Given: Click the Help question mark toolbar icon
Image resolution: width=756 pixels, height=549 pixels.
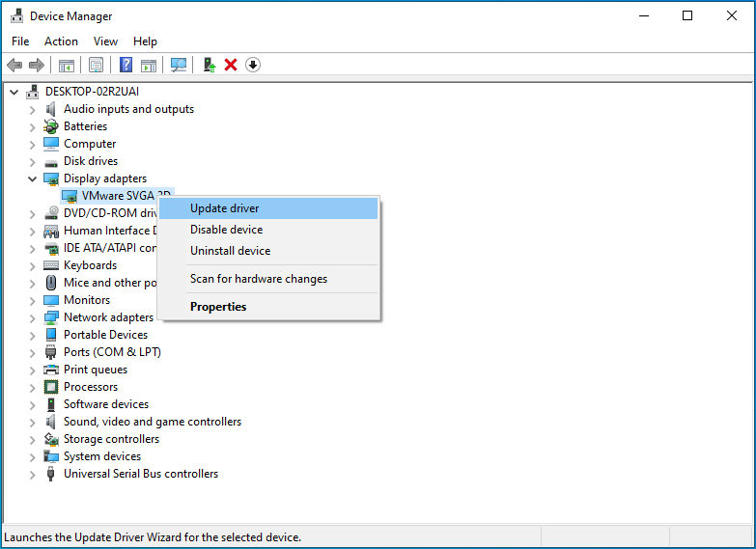Looking at the screenshot, I should click(x=126, y=65).
